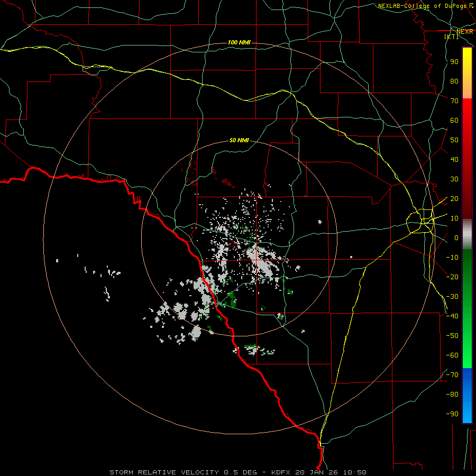476x476 pixels.
Task: Click the 0 value on velocity scale
Action: [x=456, y=238]
